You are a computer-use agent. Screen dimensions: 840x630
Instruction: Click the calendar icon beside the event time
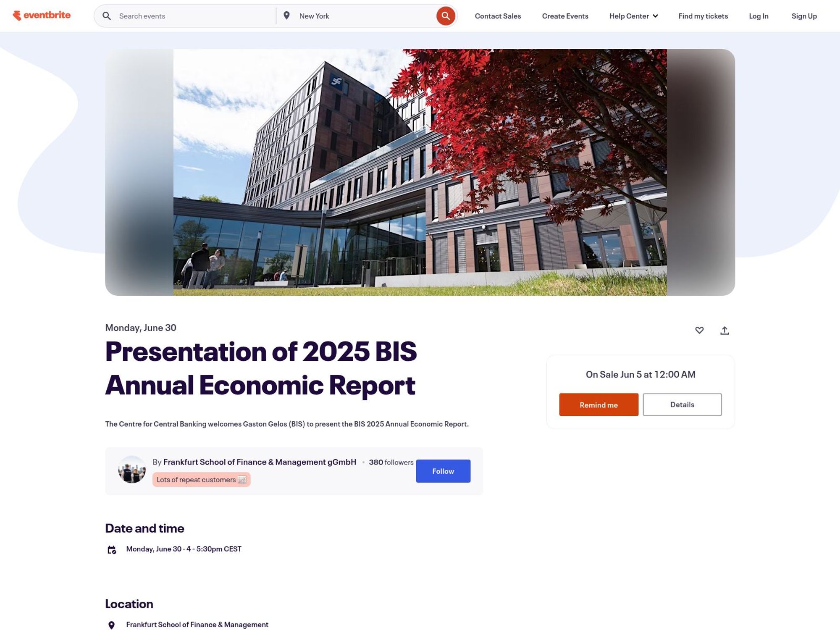(112, 550)
